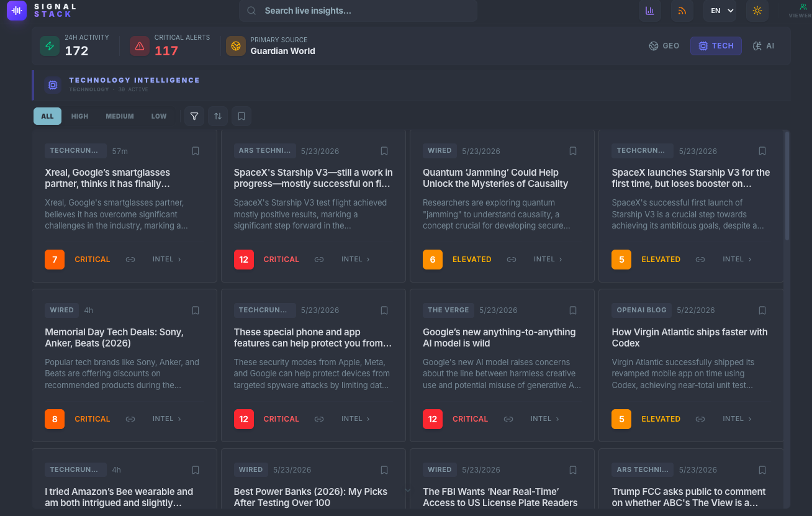Screen dimensions: 812x516
Task: Bookmark the FBI License Plate Readers card
Action: (x=573, y=470)
